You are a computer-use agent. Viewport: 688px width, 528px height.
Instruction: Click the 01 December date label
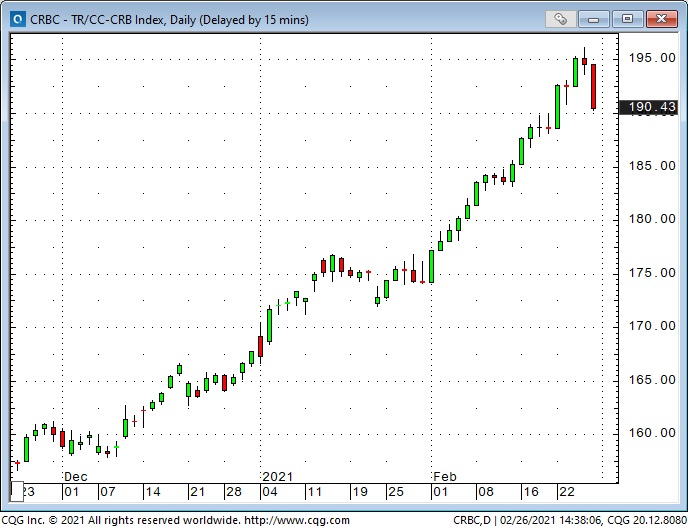[72, 492]
